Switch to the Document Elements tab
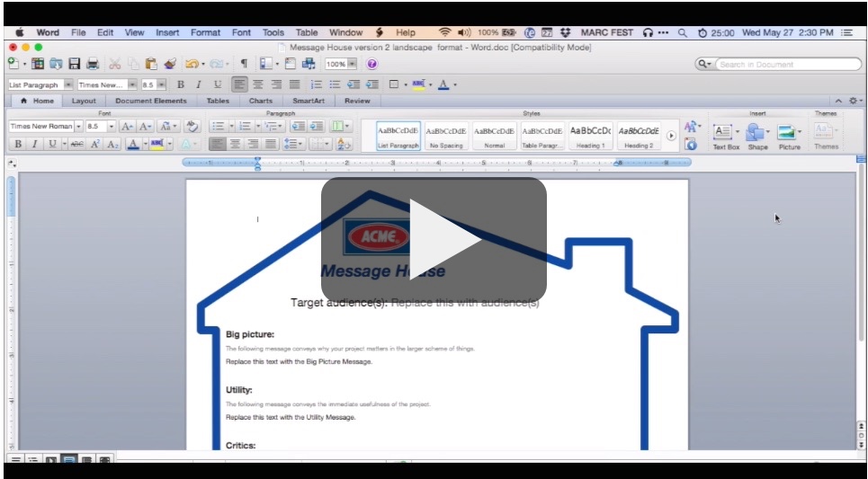 click(150, 101)
